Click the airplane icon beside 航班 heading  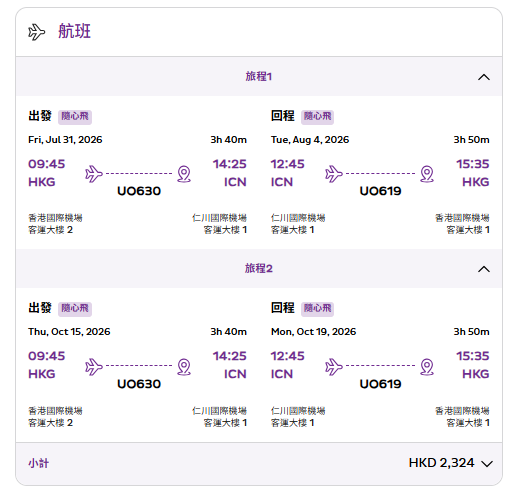[x=36, y=32]
